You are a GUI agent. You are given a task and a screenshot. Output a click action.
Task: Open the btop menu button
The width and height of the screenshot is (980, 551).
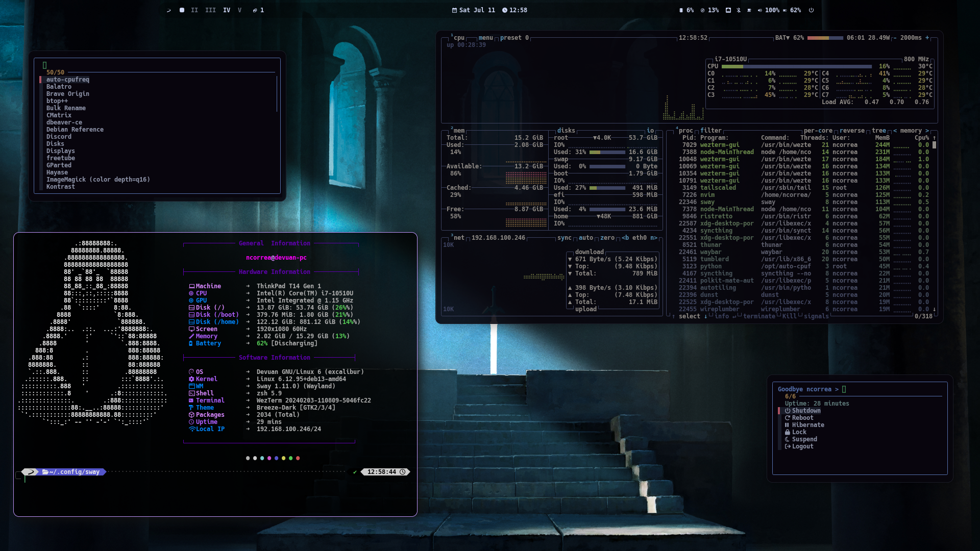tap(485, 38)
